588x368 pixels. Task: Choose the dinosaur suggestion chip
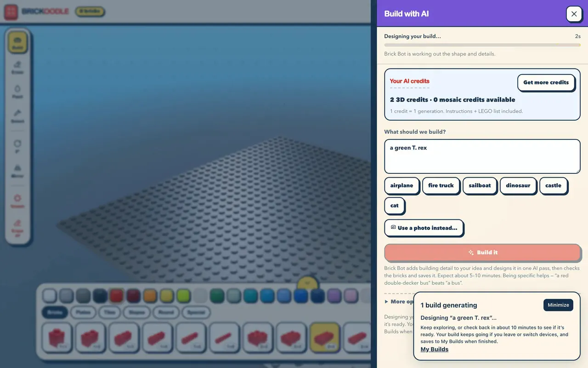click(518, 185)
